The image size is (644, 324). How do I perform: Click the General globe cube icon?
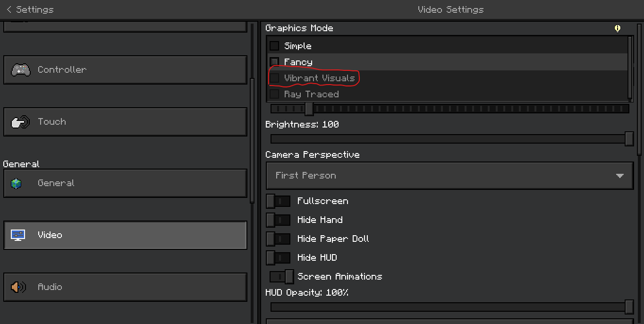click(x=17, y=183)
